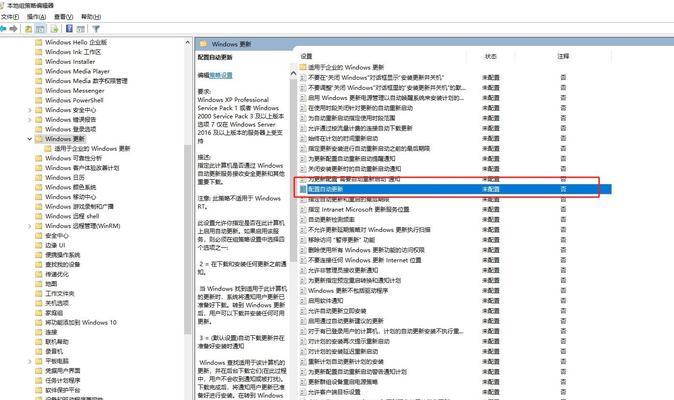Screen dimensions: 674x400
Task: Click the Up one level folder icon
Action: tap(28, 29)
